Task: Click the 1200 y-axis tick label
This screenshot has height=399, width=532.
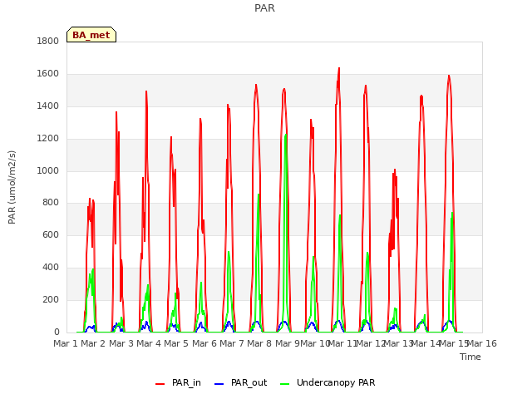Action: (48, 139)
